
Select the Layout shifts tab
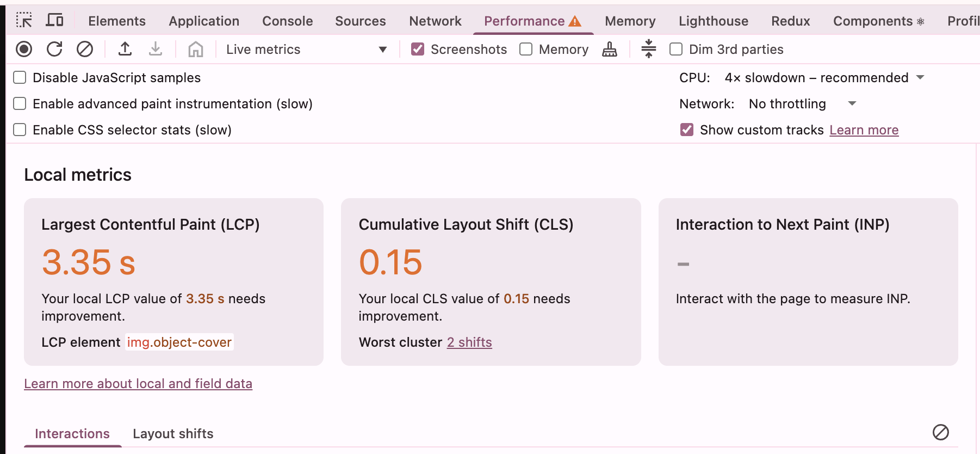(173, 434)
